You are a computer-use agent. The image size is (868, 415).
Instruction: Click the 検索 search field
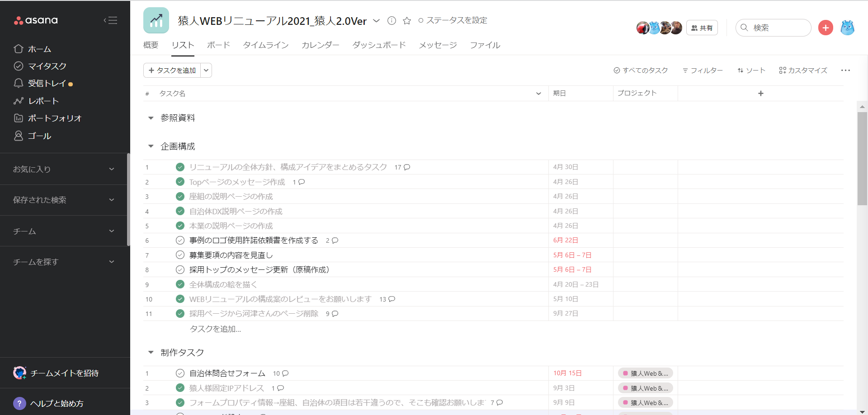point(778,28)
